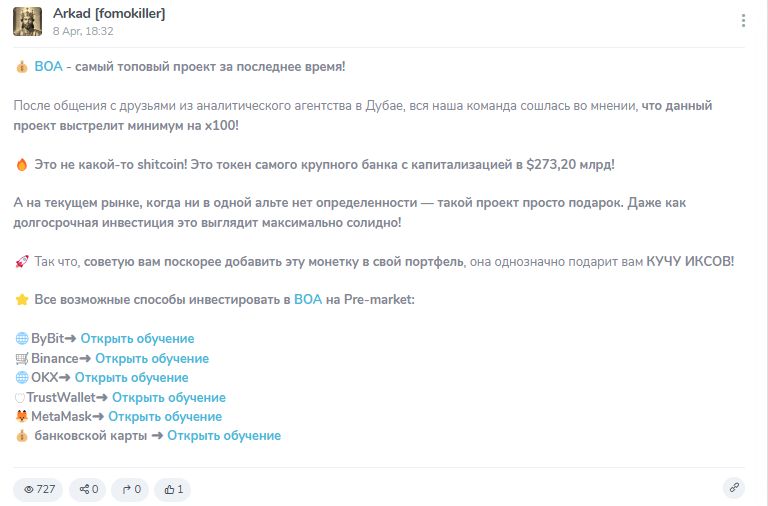Open the OKX tutorial link
This screenshot has height=506, width=768.
(x=131, y=378)
